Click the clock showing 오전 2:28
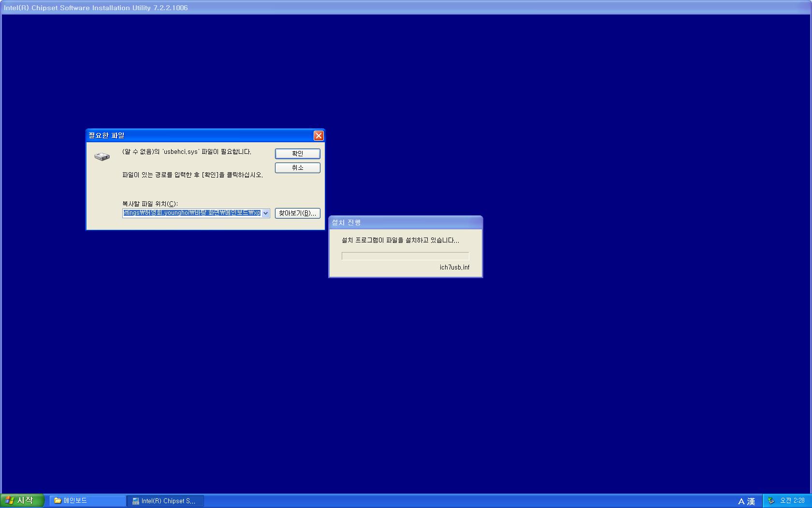Screen dimensions: 812x508 point(792,501)
